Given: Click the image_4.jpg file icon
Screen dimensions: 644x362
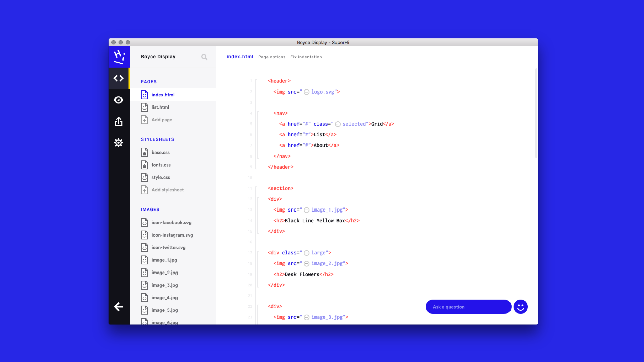Looking at the screenshot, I should coord(144,298).
